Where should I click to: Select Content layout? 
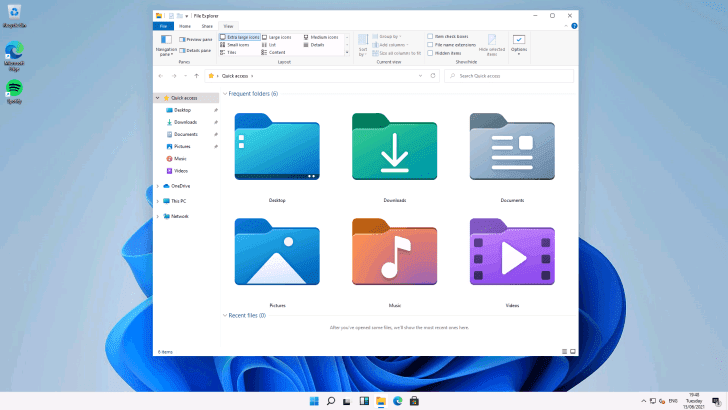click(273, 52)
